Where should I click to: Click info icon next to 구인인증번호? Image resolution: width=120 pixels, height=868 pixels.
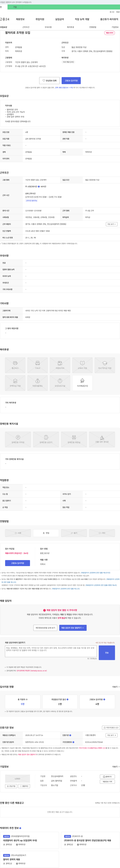click(x=73, y=742)
